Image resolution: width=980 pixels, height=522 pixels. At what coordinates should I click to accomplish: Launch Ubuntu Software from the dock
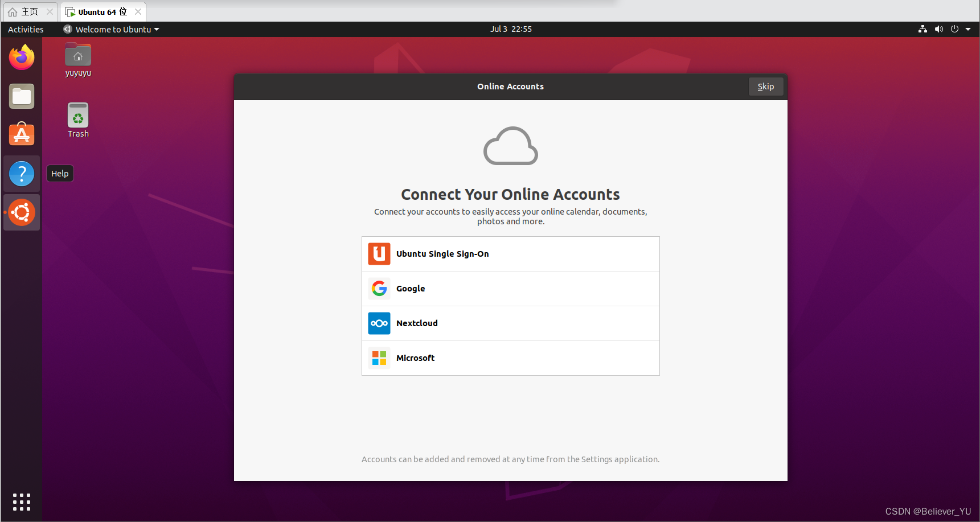click(x=22, y=135)
